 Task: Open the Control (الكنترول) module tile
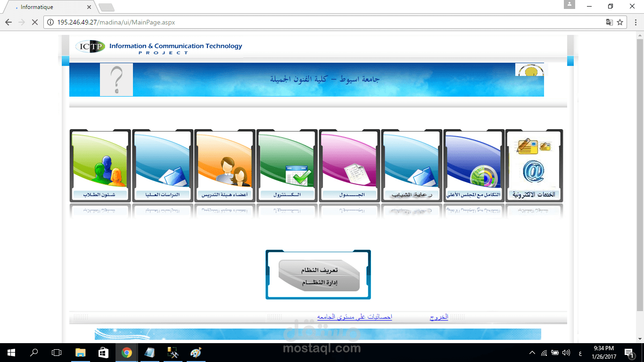click(287, 166)
